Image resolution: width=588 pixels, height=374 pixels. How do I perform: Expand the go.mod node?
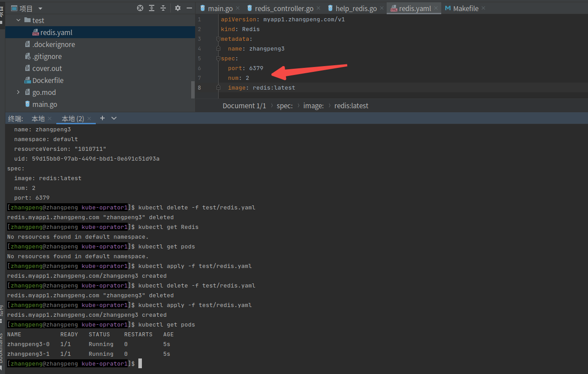[x=18, y=92]
